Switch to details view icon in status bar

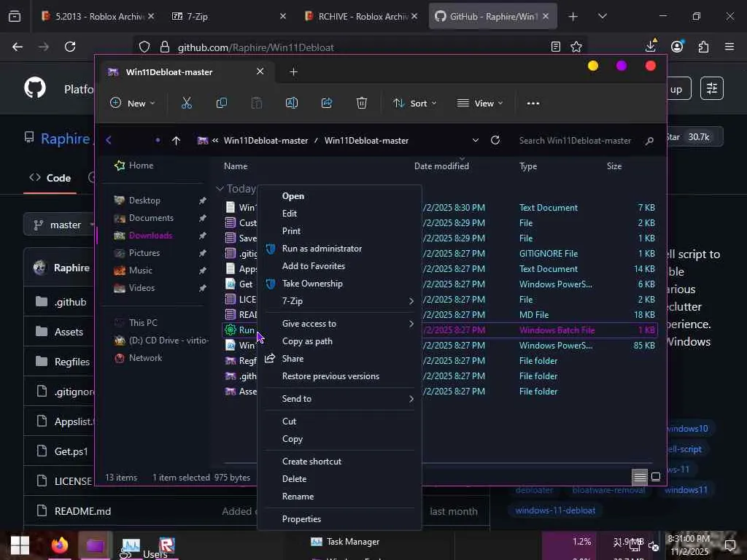coord(639,477)
